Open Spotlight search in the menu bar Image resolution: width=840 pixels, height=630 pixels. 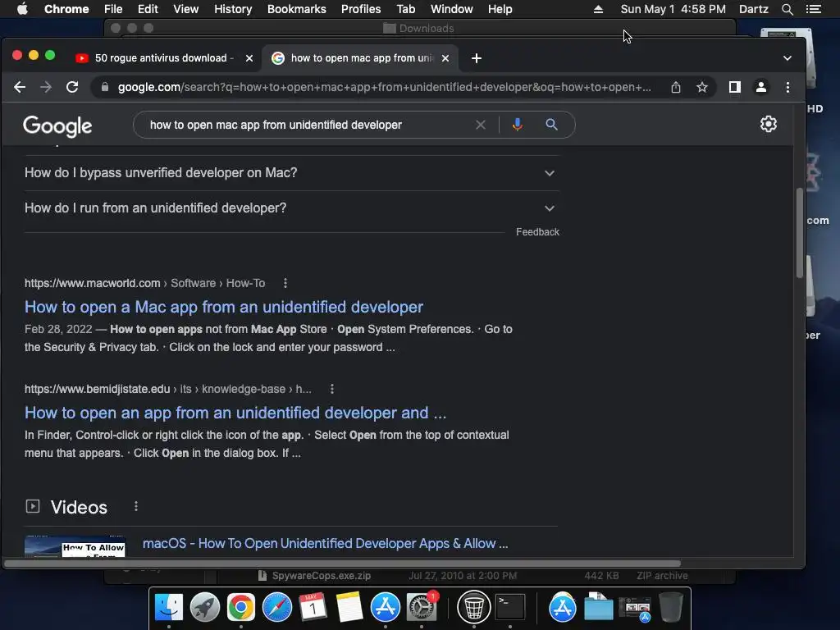[787, 9]
